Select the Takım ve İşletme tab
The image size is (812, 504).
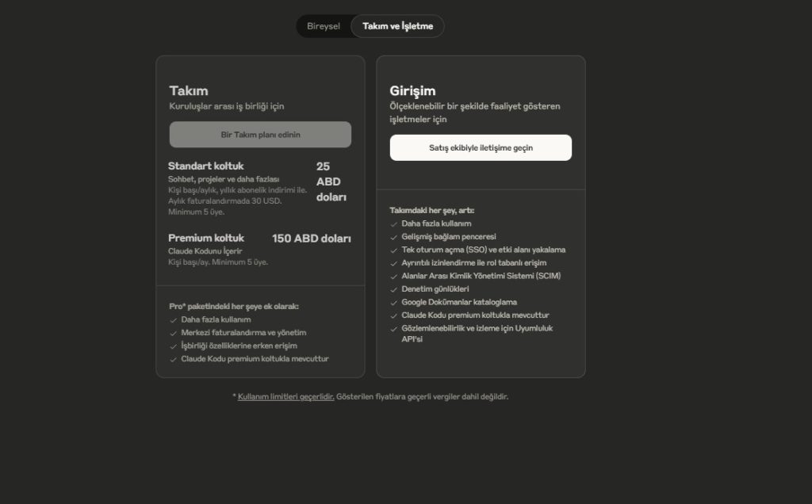397,26
